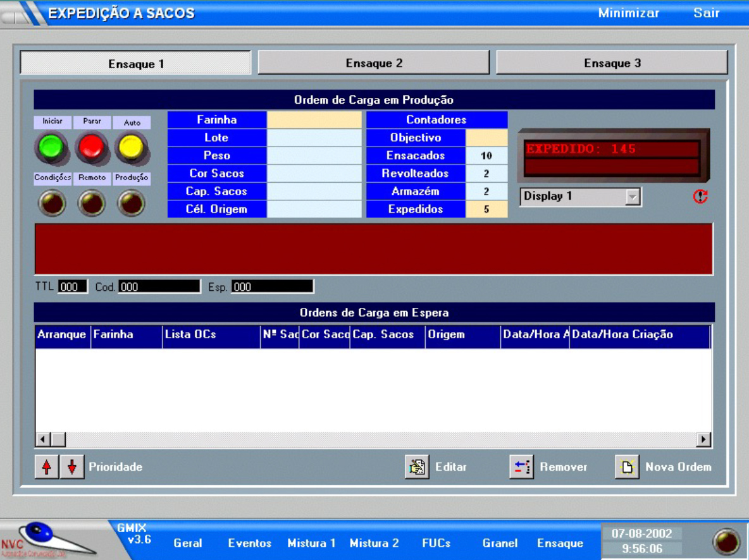Click the Editar order icon
The height and width of the screenshot is (560, 749).
coord(417,468)
